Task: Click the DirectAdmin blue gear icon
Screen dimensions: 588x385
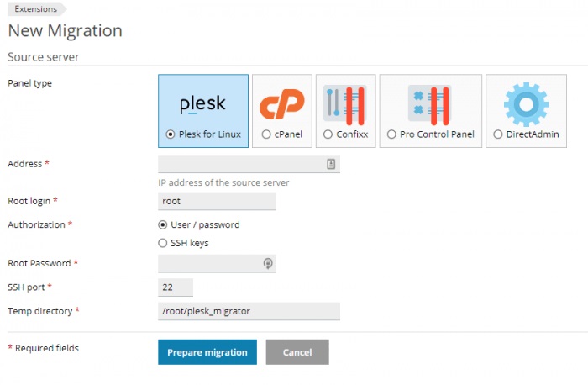Action: [x=526, y=104]
